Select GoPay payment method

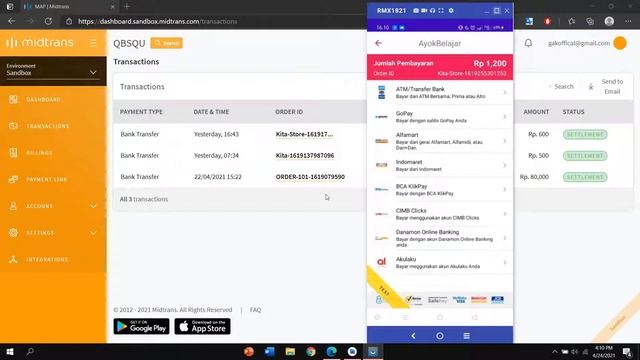(x=440, y=117)
